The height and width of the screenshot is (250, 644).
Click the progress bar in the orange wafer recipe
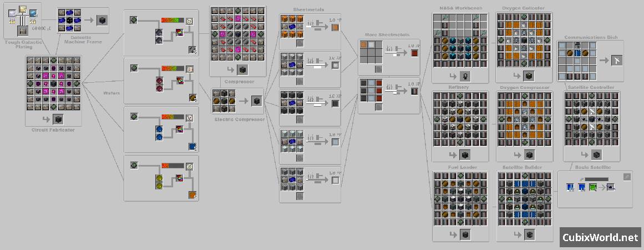(173, 166)
